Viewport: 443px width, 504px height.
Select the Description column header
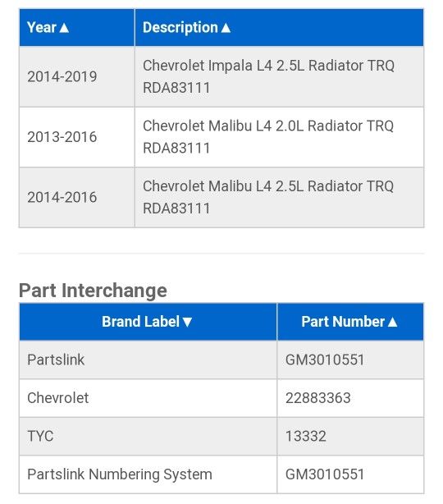[x=279, y=28]
